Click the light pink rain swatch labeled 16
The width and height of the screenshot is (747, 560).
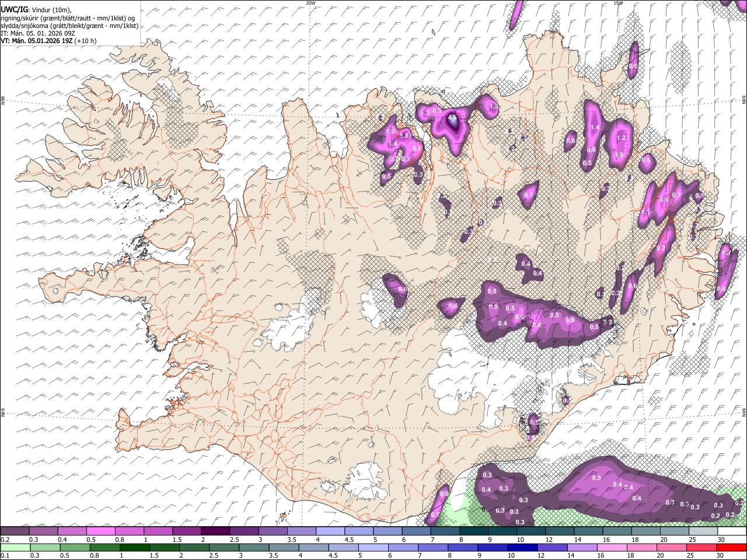pyautogui.click(x=612, y=547)
